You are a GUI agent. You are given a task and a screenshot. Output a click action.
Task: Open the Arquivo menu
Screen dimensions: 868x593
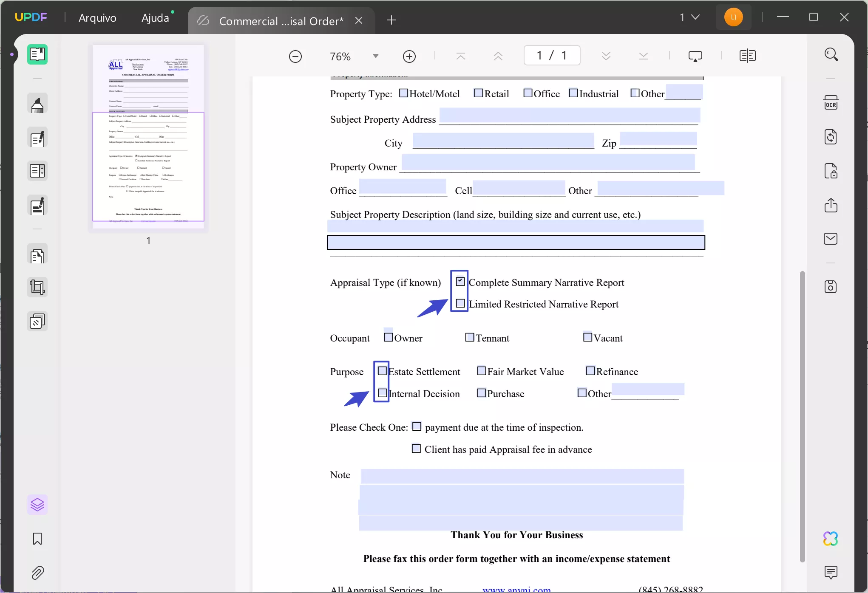tap(98, 17)
